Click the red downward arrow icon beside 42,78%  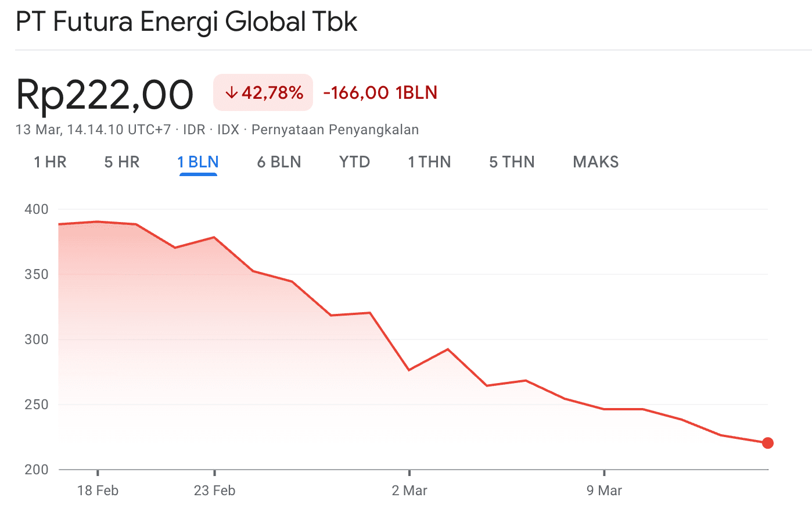232,92
